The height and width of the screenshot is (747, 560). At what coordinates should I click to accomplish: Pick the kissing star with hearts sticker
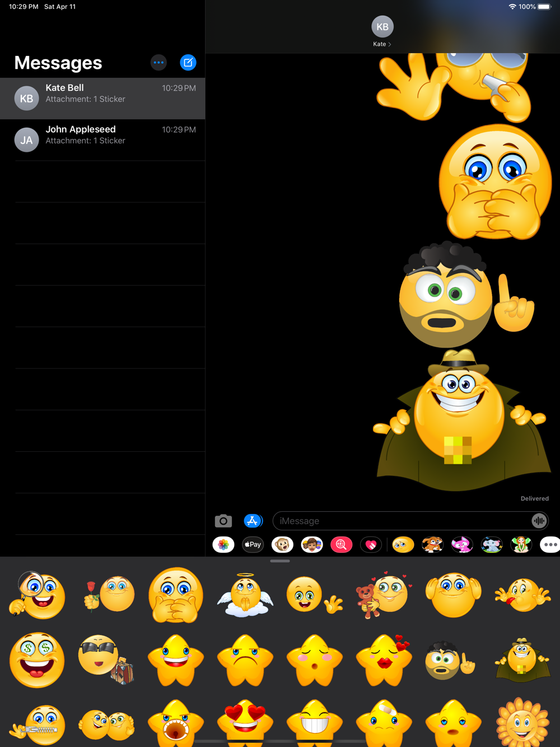point(384,660)
